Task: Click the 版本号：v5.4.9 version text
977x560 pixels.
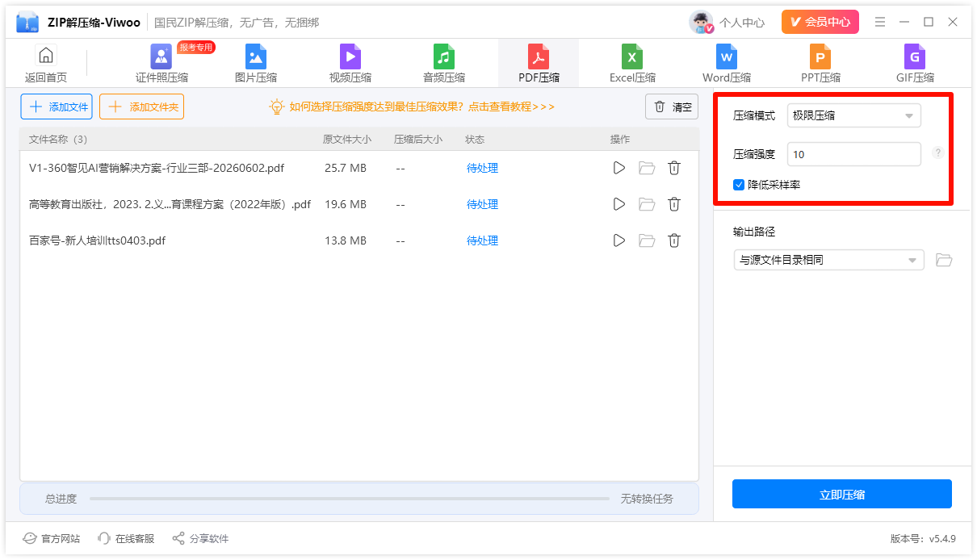Action: 923,538
